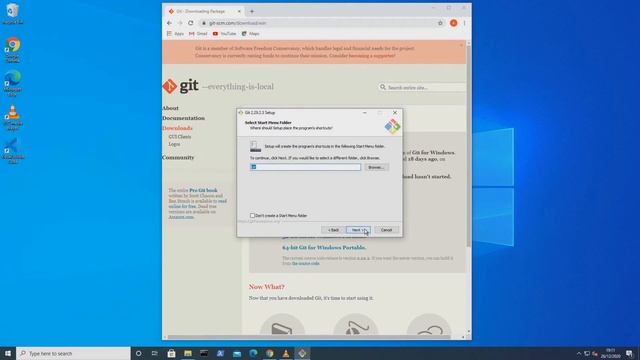This screenshot has height=360, width=640.
Task: Open Apps in the Chrome bookmarks bar
Action: [x=176, y=33]
